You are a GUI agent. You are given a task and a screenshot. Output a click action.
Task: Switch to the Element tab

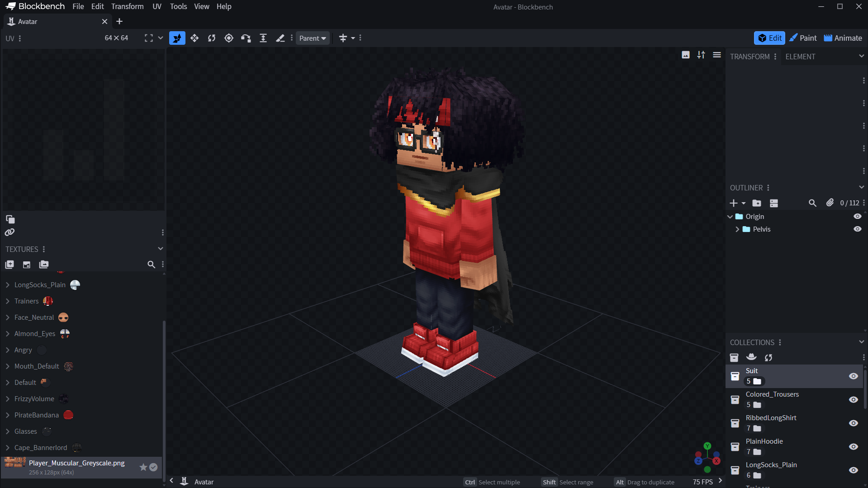coord(800,56)
